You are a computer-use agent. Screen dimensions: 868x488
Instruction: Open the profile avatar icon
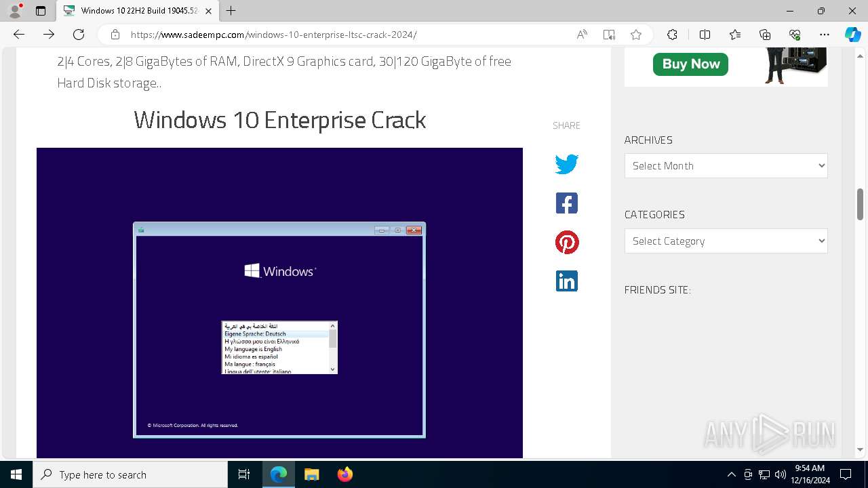(x=15, y=11)
